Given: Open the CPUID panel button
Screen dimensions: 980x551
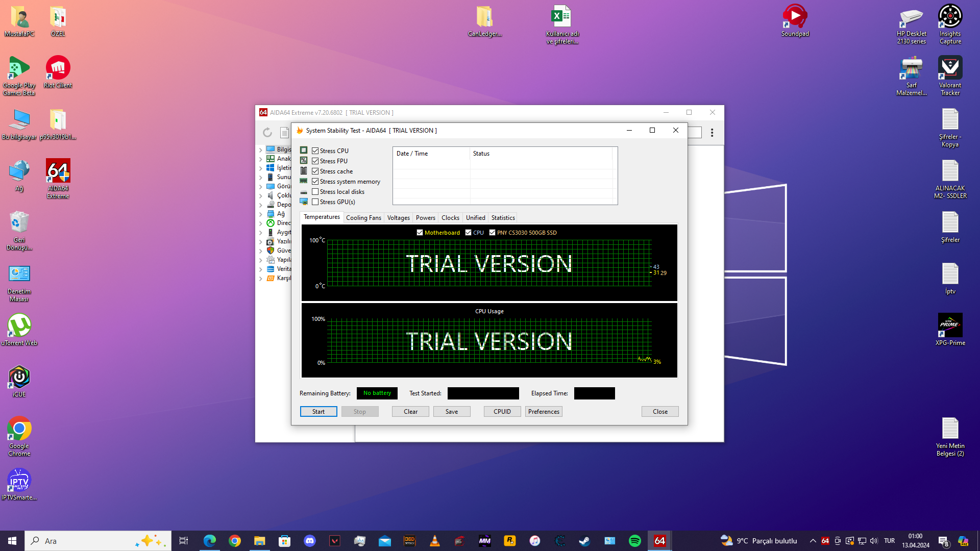Looking at the screenshot, I should (x=502, y=412).
